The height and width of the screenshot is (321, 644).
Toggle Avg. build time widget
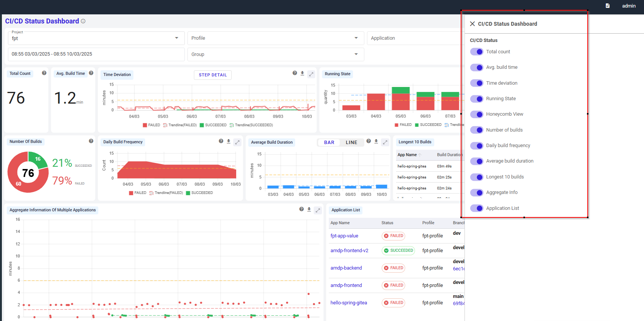pos(477,67)
